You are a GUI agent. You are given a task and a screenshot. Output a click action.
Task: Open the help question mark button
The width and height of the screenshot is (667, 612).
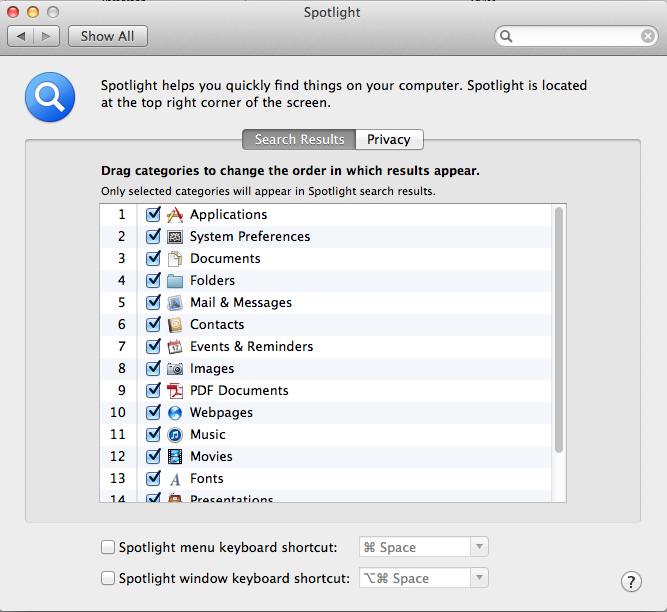631,581
